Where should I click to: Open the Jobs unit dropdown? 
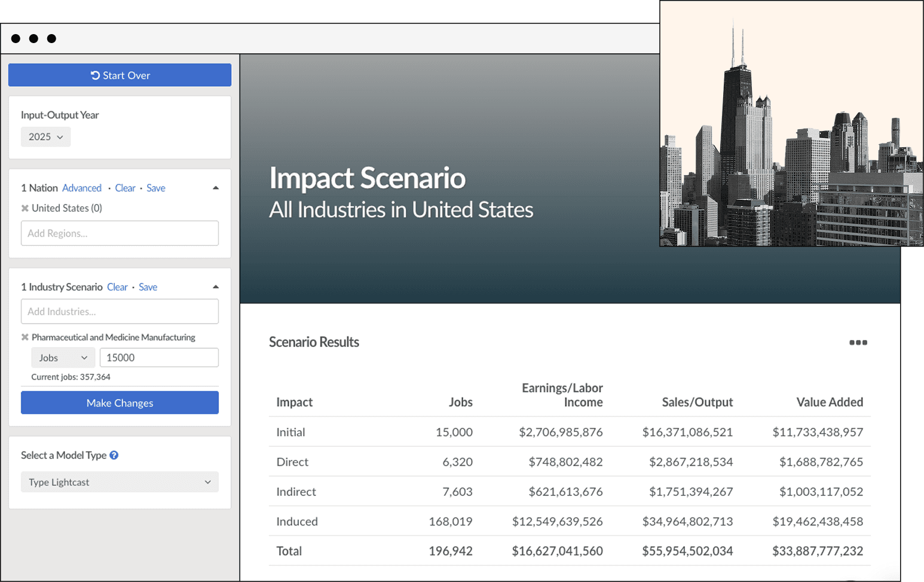(63, 358)
